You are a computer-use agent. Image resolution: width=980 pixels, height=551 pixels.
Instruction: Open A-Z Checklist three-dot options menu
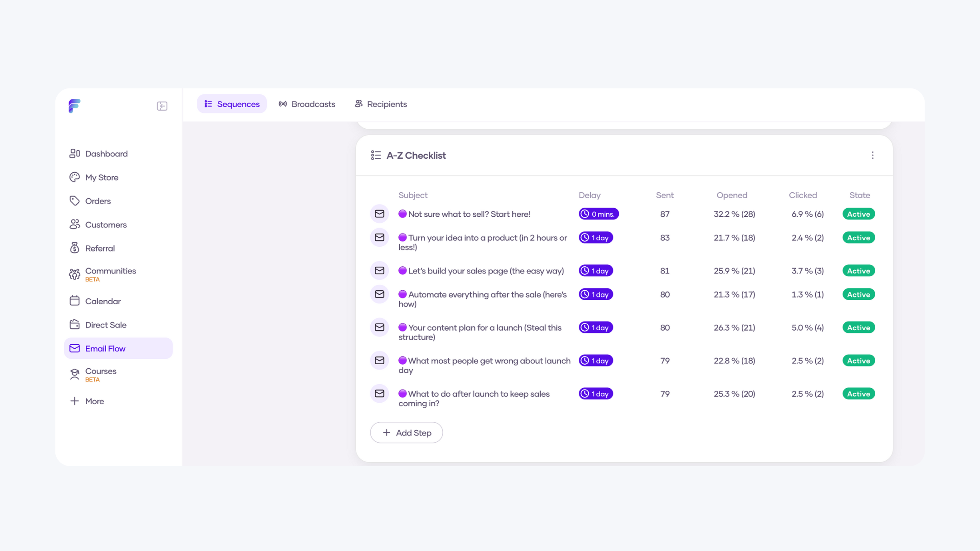[x=872, y=156]
